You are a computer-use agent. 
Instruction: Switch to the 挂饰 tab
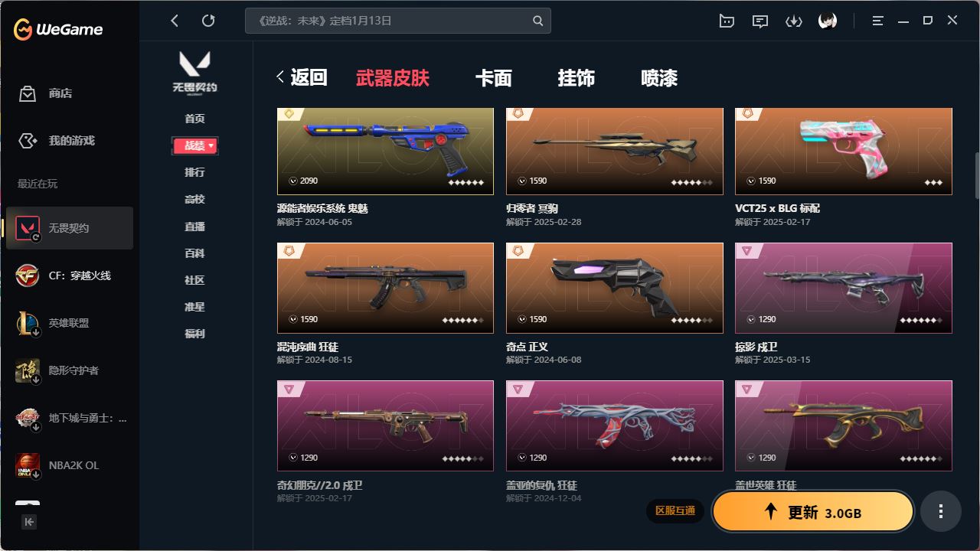point(577,78)
